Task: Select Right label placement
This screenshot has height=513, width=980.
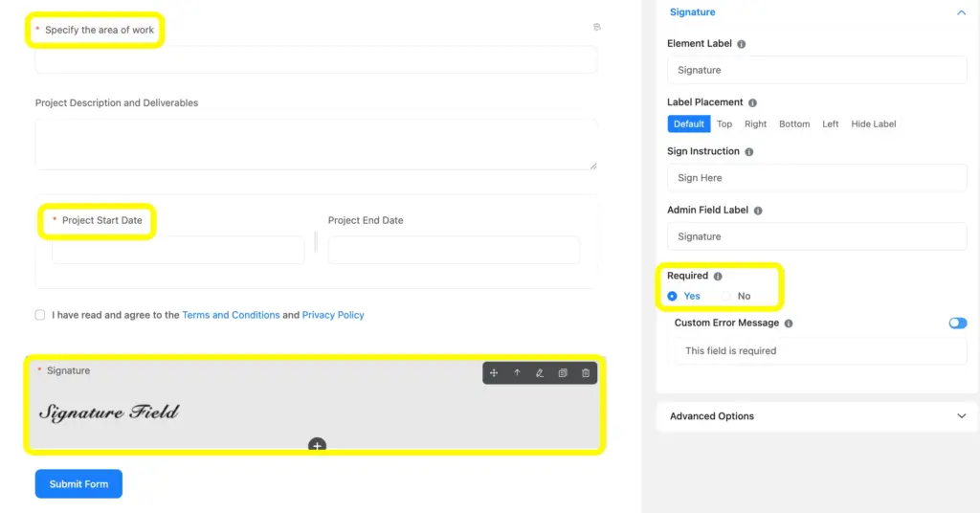Action: [756, 123]
